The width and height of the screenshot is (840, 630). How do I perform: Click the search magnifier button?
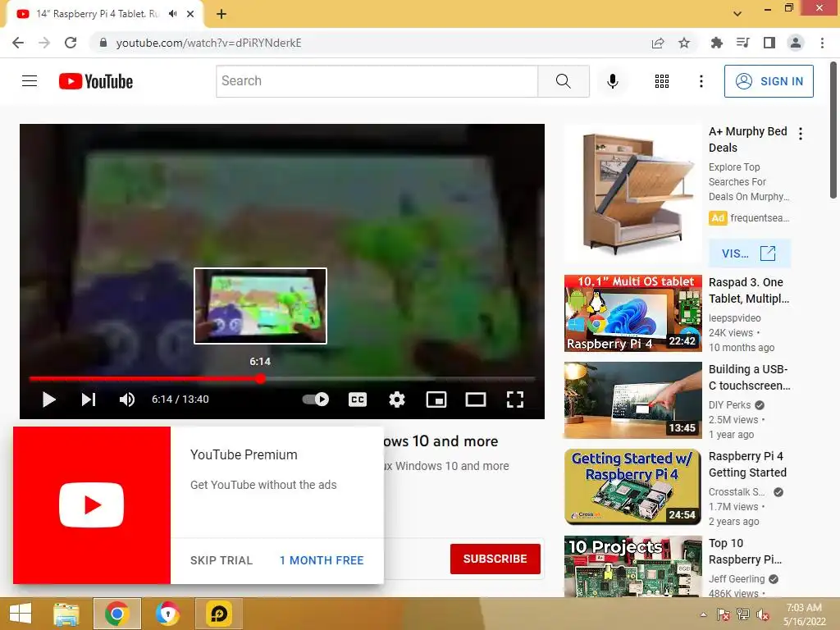563,81
